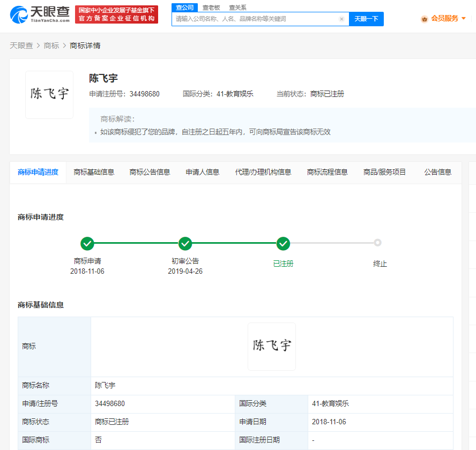Click the gray terminated step circle
The image size is (476, 450).
pos(377,243)
